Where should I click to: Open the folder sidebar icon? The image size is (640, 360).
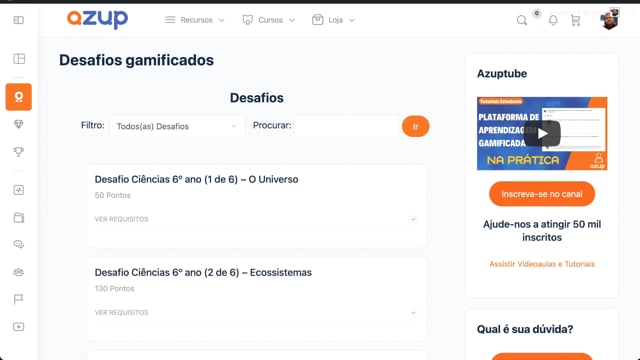pyautogui.click(x=19, y=217)
